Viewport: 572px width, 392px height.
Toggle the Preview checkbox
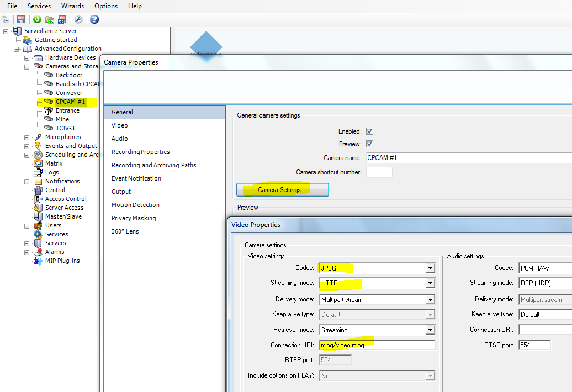tap(370, 144)
